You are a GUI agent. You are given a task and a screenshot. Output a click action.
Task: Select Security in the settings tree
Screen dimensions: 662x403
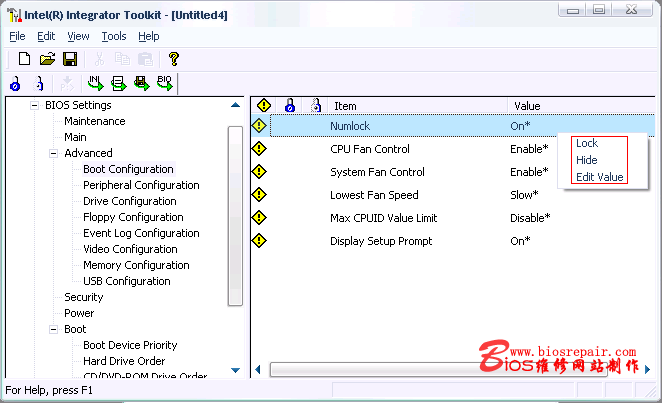pos(84,297)
